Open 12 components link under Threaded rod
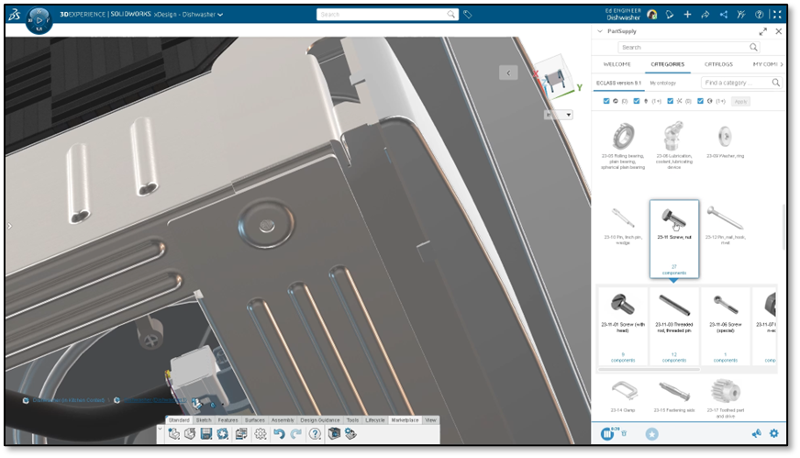The image size is (800, 458). click(x=674, y=357)
